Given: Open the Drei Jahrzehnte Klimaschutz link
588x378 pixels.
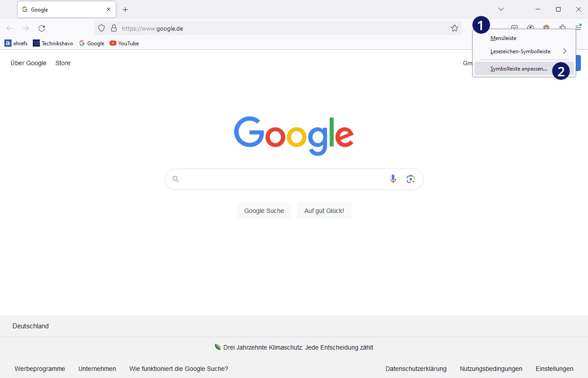Looking at the screenshot, I should [298, 347].
